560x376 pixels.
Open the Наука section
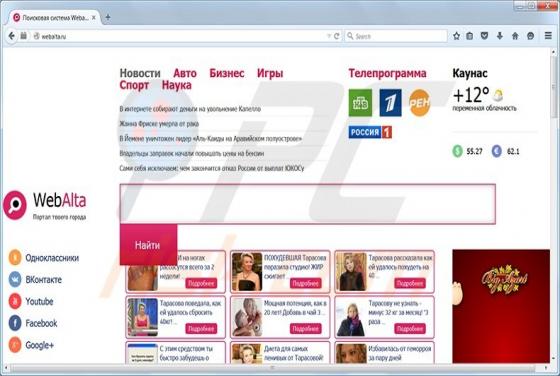click(x=176, y=85)
